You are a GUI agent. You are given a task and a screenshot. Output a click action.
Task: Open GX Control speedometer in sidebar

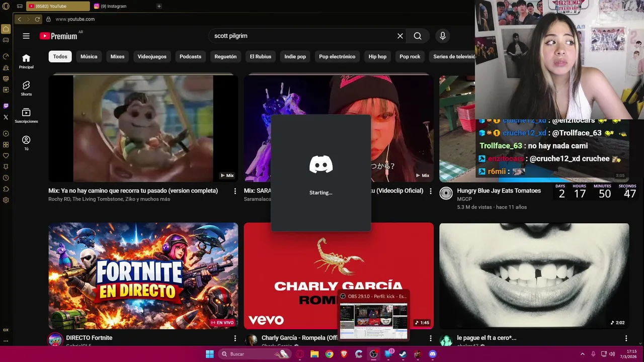(6, 56)
